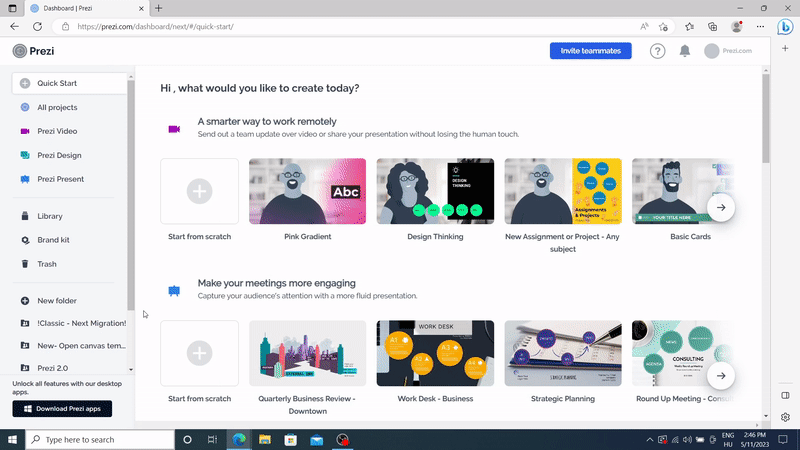Open Prezi Video in the sidebar
This screenshot has width=800, height=450.
tap(57, 131)
